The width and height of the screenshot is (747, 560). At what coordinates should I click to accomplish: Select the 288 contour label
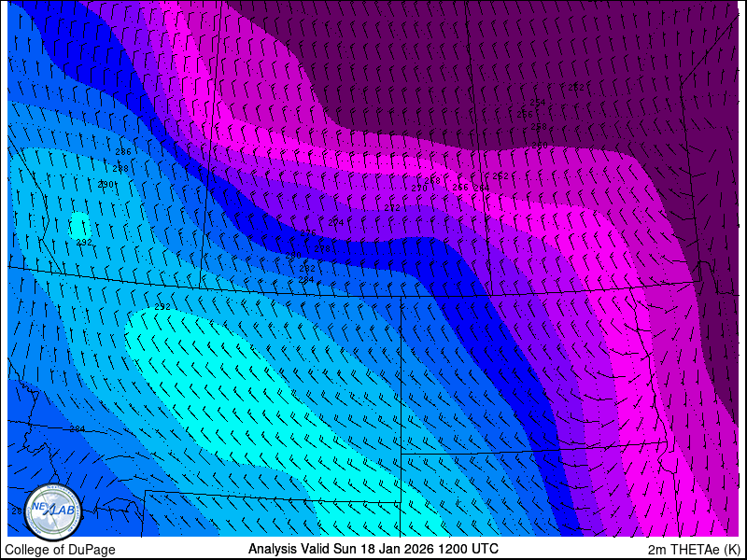click(120, 169)
